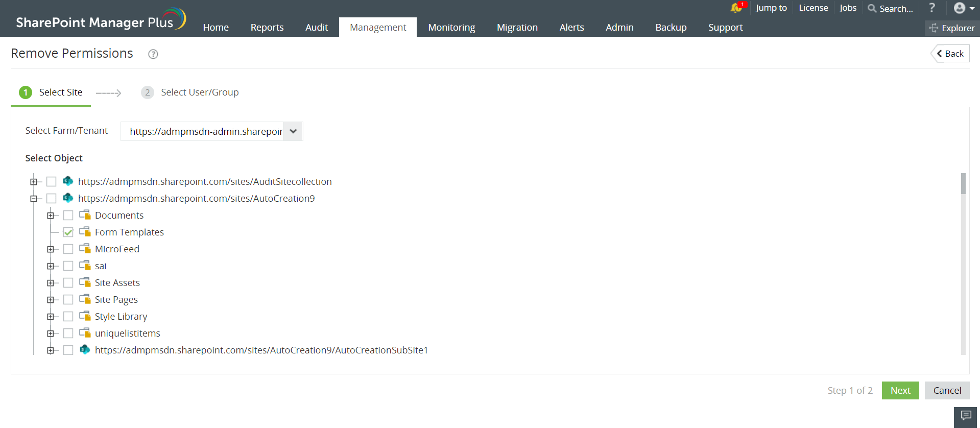Expand the MicroFeed node
980x428 pixels.
[x=51, y=249]
